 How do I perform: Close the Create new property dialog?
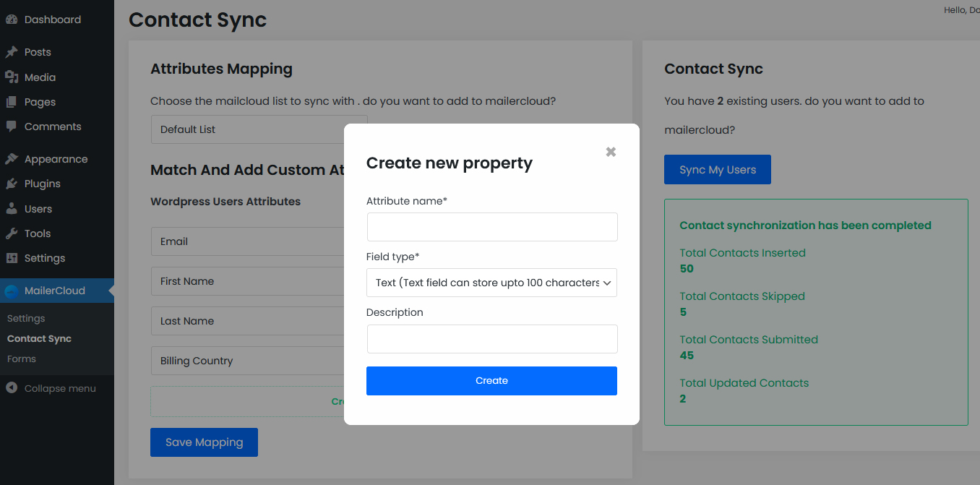(x=611, y=152)
